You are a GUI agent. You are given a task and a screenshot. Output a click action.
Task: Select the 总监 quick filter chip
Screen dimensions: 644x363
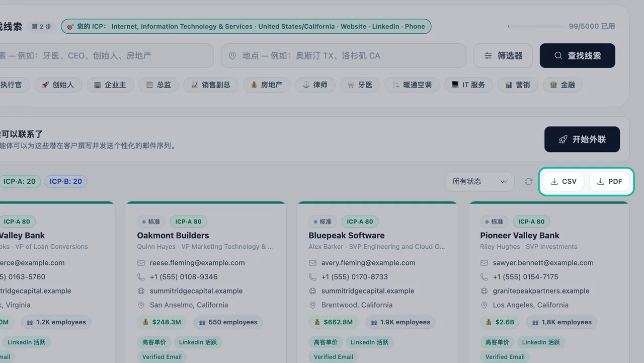point(158,85)
